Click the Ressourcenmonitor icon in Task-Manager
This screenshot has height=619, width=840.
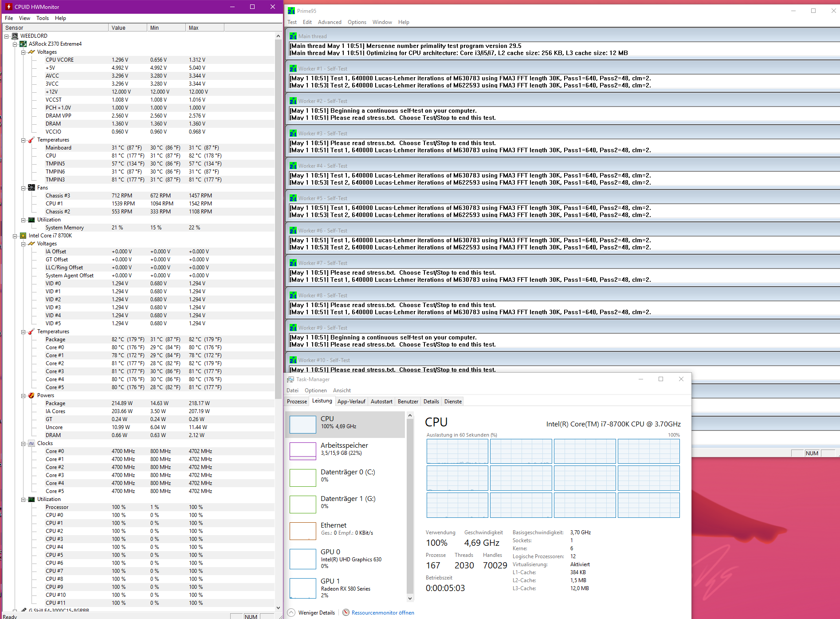pyautogui.click(x=346, y=613)
